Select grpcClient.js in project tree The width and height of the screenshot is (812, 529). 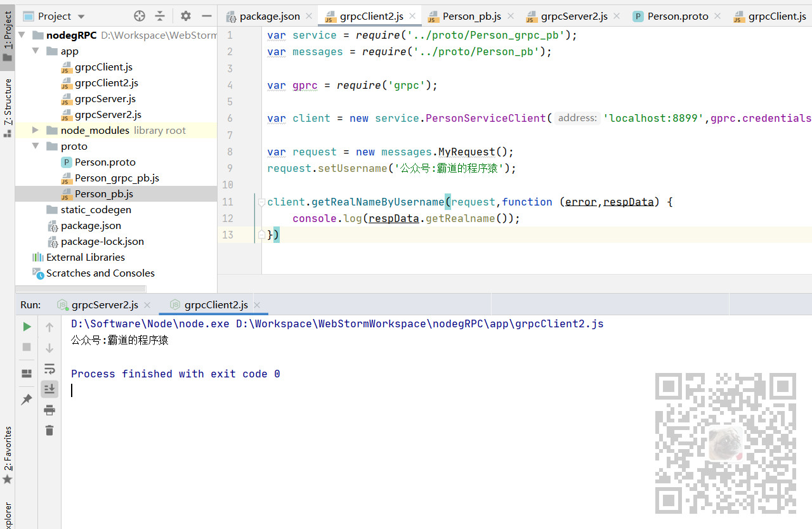click(103, 67)
